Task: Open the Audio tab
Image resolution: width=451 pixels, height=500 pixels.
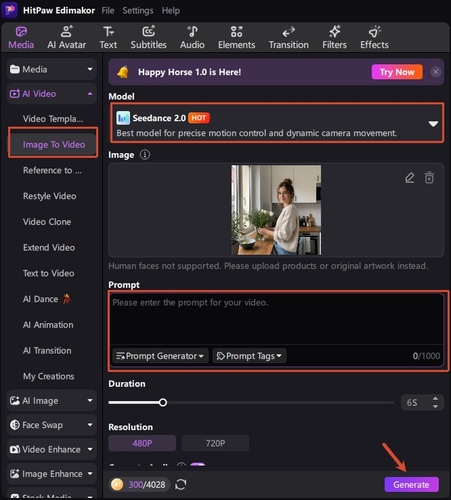Action: [x=192, y=37]
